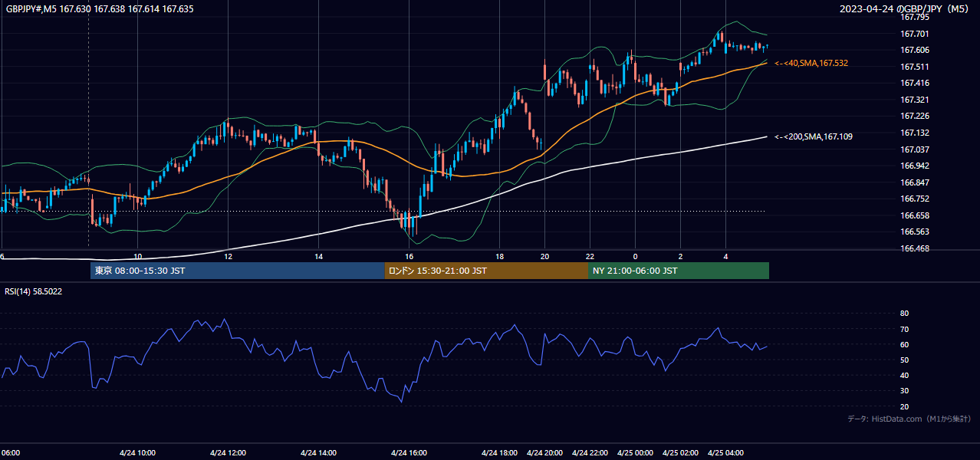Click price axis value 166.658
980x460 pixels.
(x=914, y=215)
